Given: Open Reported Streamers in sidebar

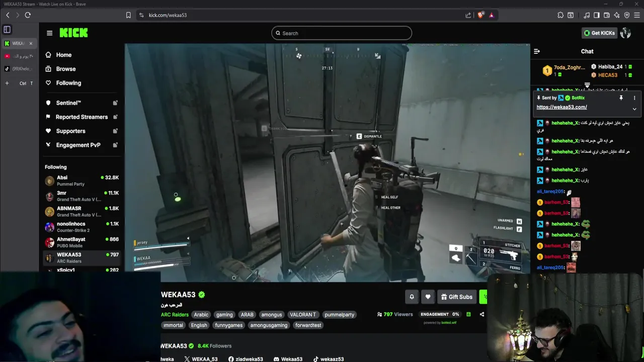Looking at the screenshot, I should pos(82,117).
